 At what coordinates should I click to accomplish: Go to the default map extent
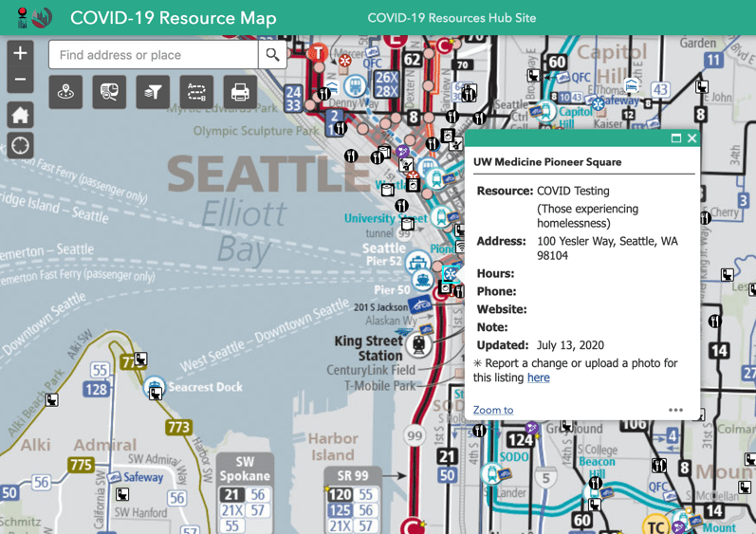click(x=20, y=115)
